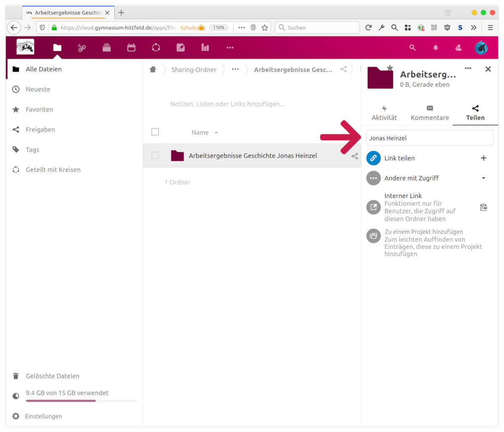Open the Circles app icon in header
This screenshot has height=432, width=504.
point(156,48)
